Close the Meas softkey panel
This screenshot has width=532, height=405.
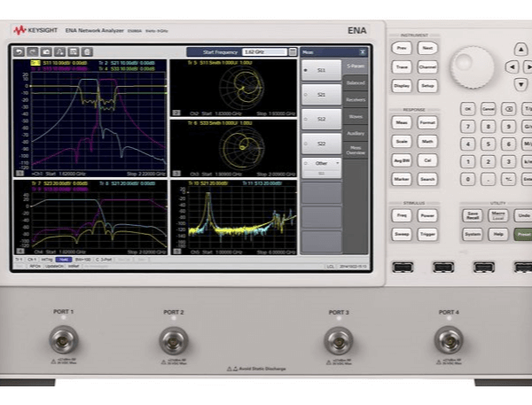pos(363,52)
